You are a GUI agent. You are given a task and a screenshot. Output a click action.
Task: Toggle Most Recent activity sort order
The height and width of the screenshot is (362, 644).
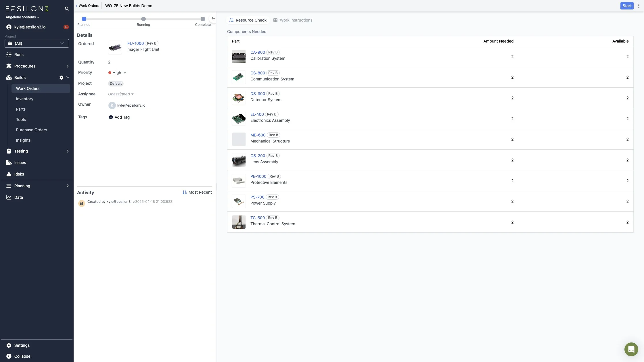click(197, 192)
